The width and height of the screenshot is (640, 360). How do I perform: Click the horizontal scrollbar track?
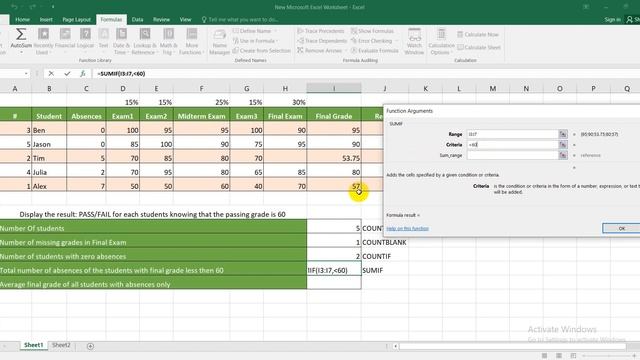click(x=512, y=347)
